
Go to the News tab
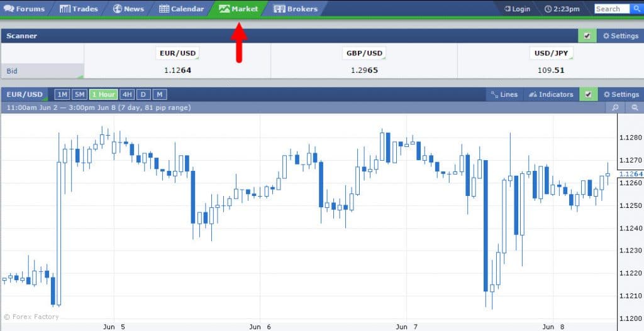(128, 9)
